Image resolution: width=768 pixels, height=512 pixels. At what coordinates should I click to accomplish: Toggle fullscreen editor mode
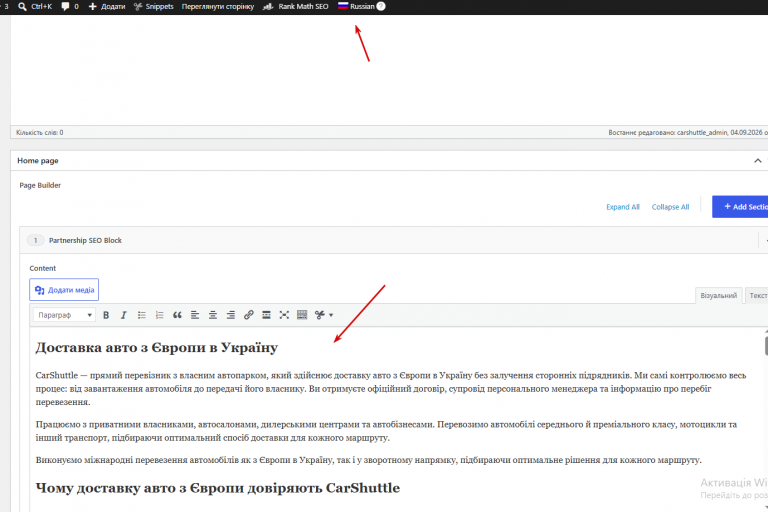coord(284,315)
